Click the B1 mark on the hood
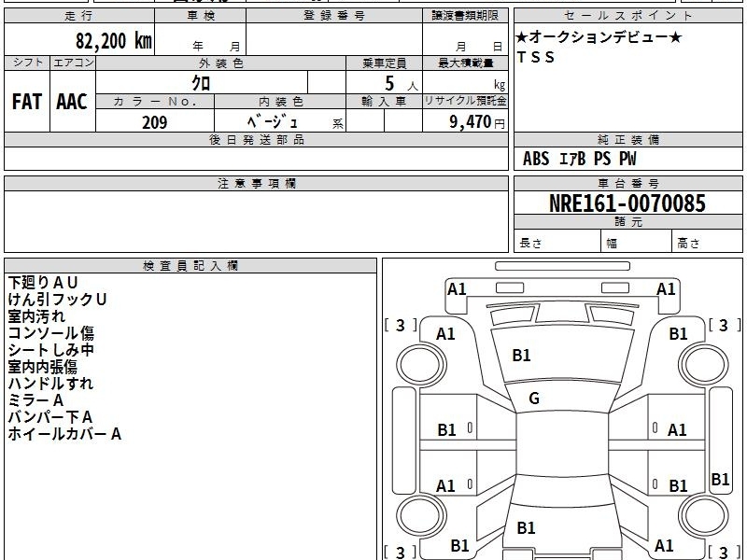 pyautogui.click(x=521, y=356)
